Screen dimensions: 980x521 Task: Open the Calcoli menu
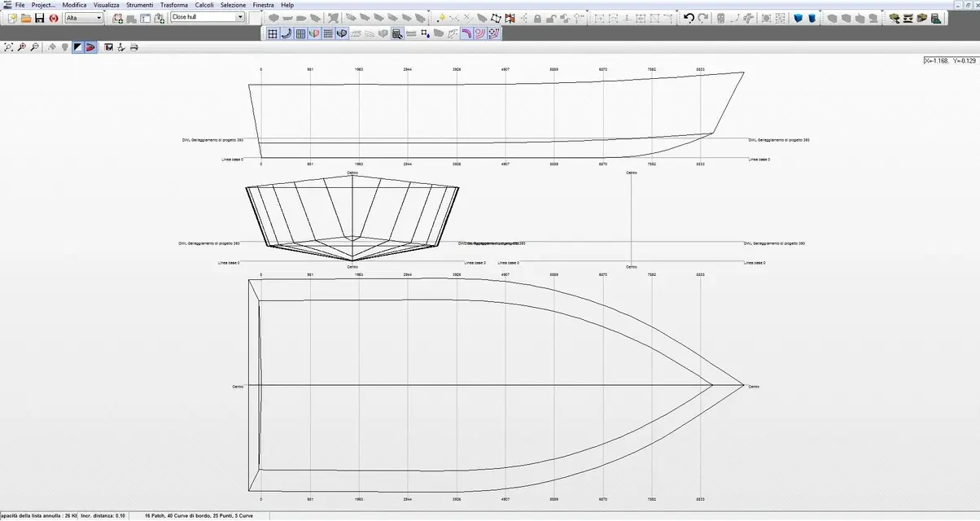(x=204, y=5)
